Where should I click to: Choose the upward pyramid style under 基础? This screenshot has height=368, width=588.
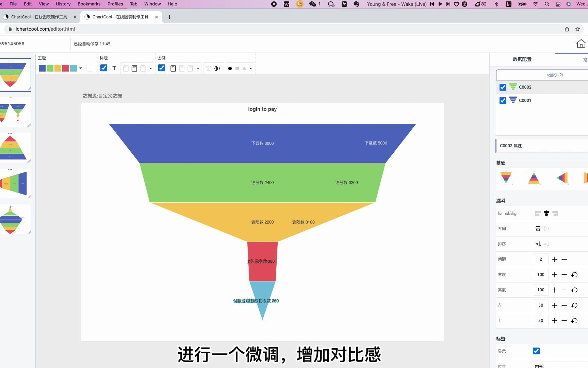click(x=534, y=178)
